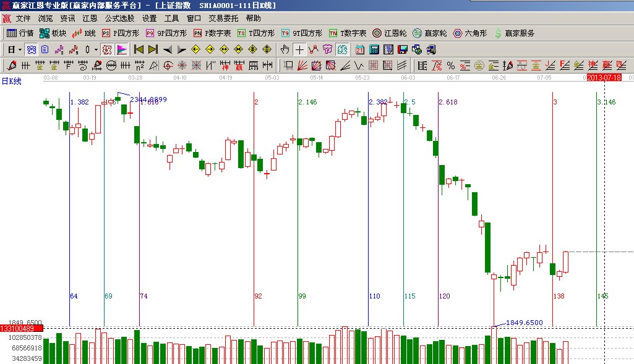Screen dimensions: 634x364
Task: Jump to first bar with skip-start icon
Action: [139, 49]
